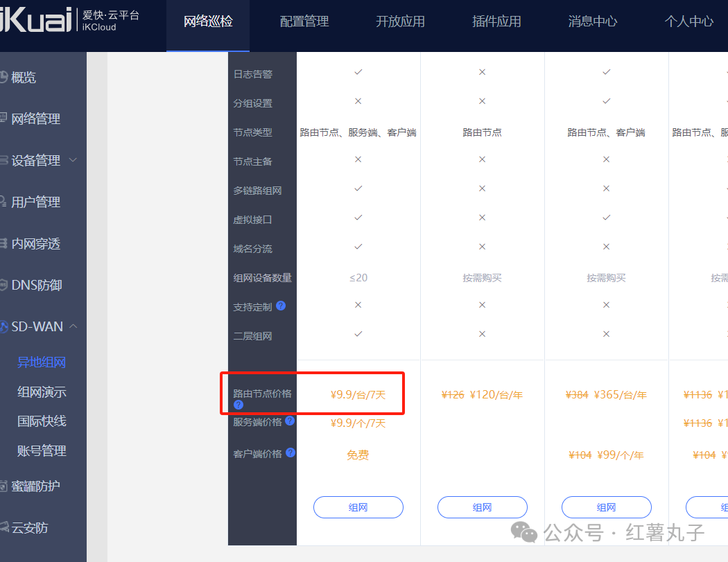Open 账号管理 submenu item
728x562 pixels.
pyautogui.click(x=42, y=450)
